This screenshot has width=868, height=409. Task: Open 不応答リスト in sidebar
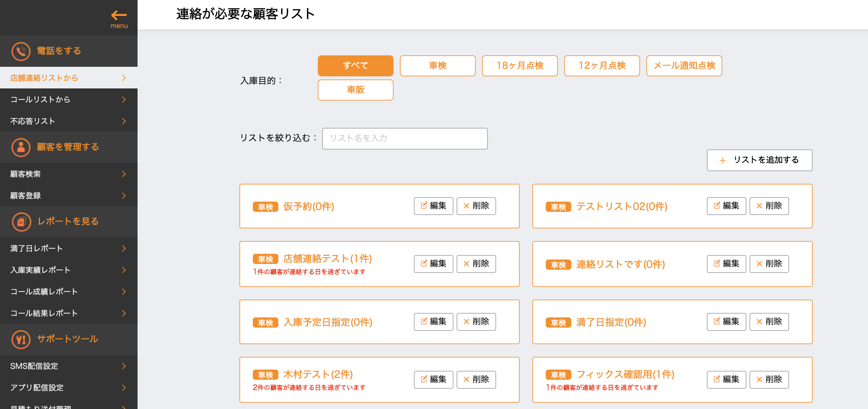[x=69, y=121]
